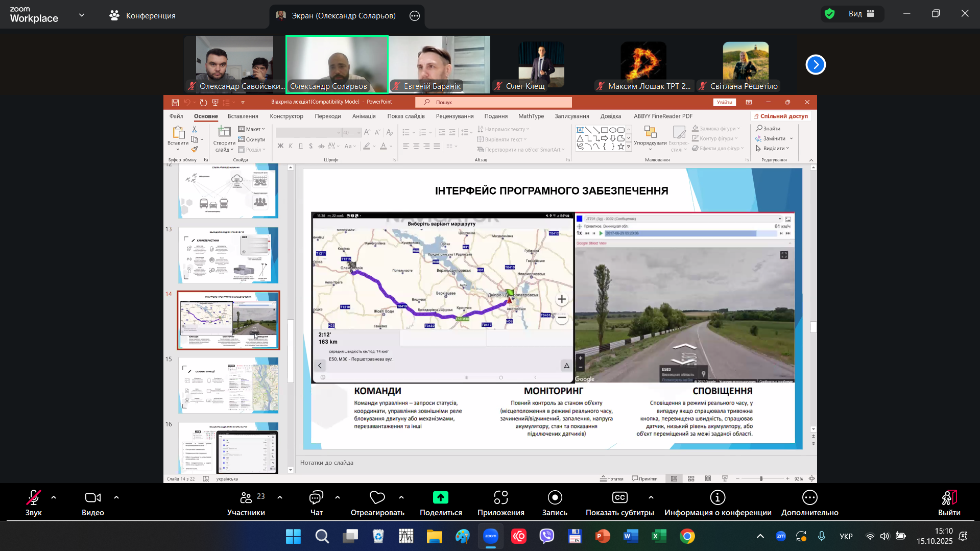Open conference information icon
Viewport: 980px width, 551px height.
(718, 498)
